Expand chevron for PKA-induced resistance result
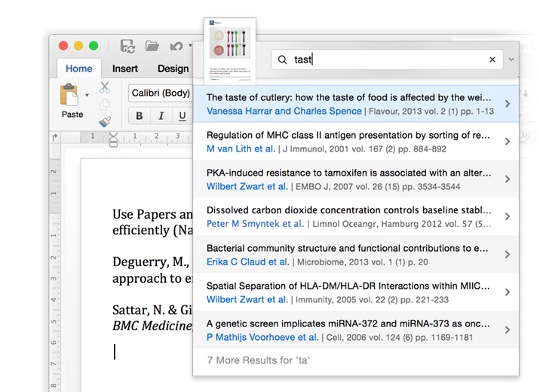540x392 pixels. [508, 179]
